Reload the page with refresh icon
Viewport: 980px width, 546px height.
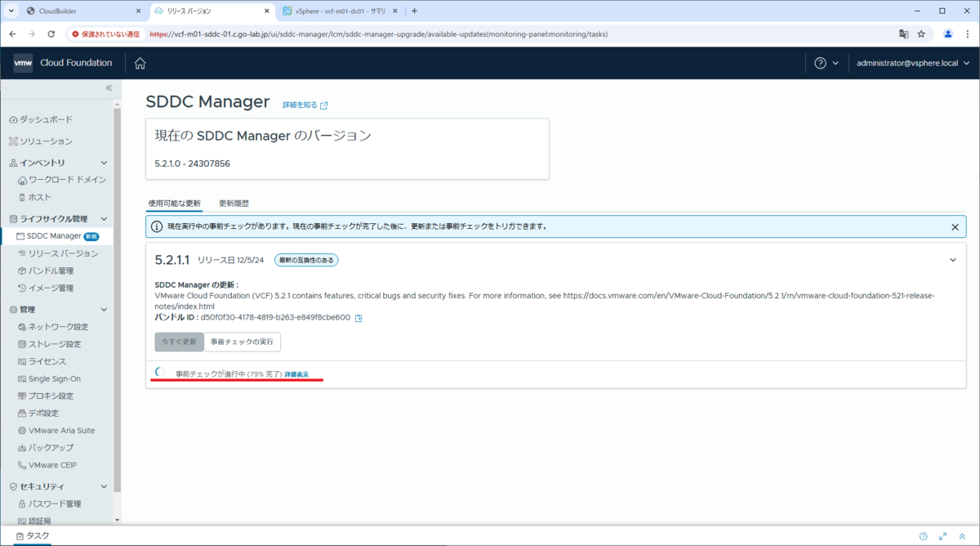(x=51, y=34)
